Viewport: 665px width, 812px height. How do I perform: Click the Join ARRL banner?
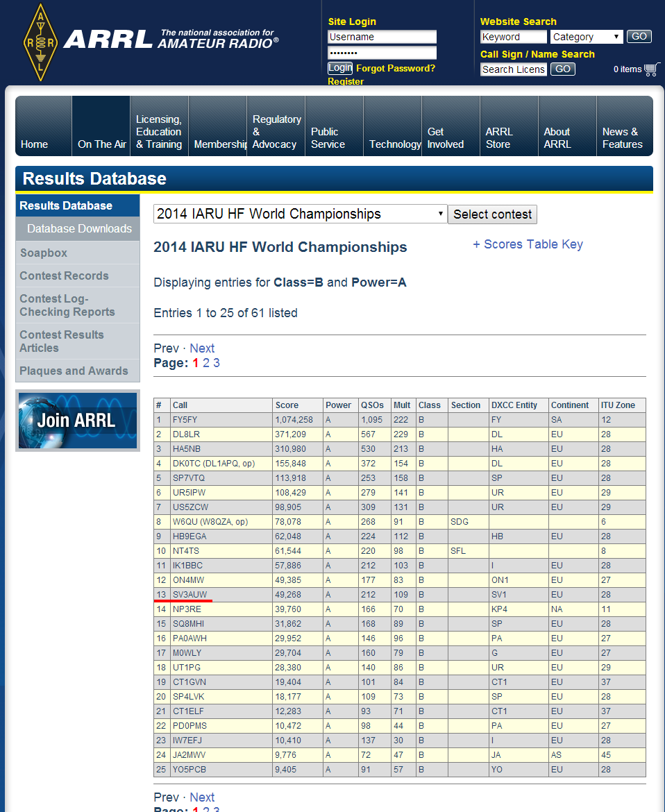pyautogui.click(x=78, y=421)
